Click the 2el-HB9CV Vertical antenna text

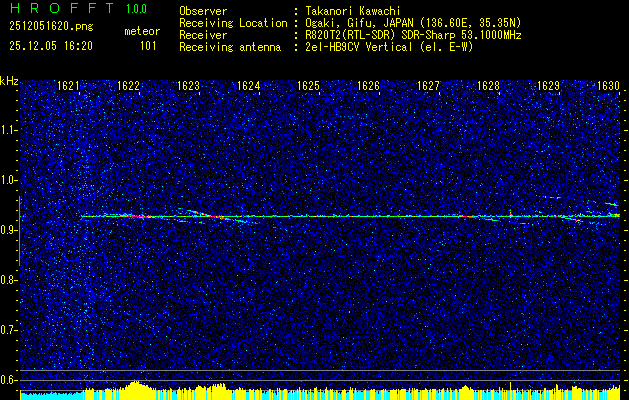coord(389,47)
